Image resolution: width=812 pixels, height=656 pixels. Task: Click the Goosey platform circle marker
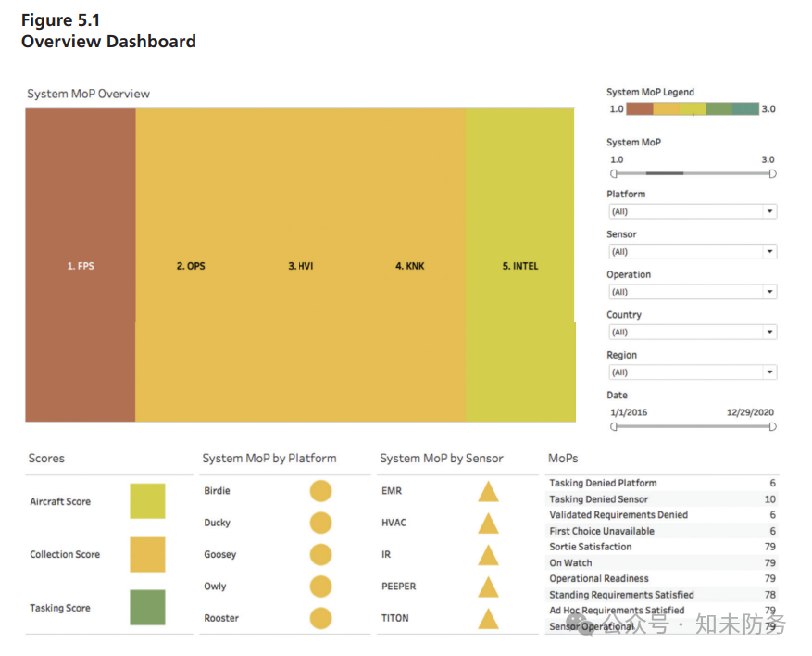(x=320, y=554)
